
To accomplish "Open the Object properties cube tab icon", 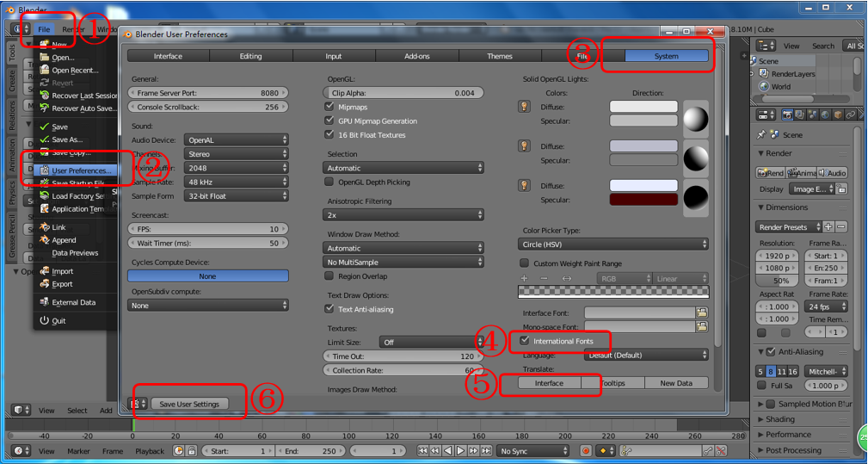I will click(x=838, y=114).
